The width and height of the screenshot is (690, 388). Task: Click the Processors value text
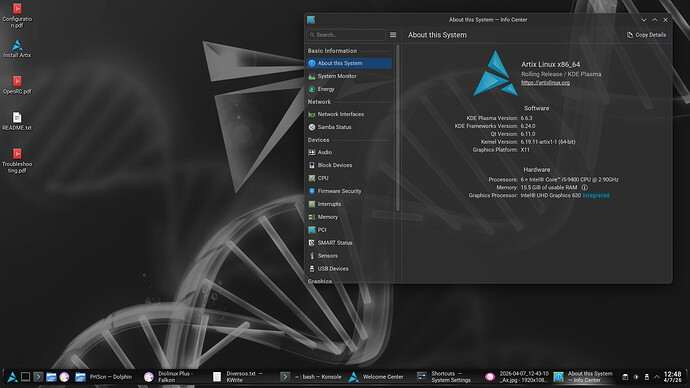(x=569, y=179)
